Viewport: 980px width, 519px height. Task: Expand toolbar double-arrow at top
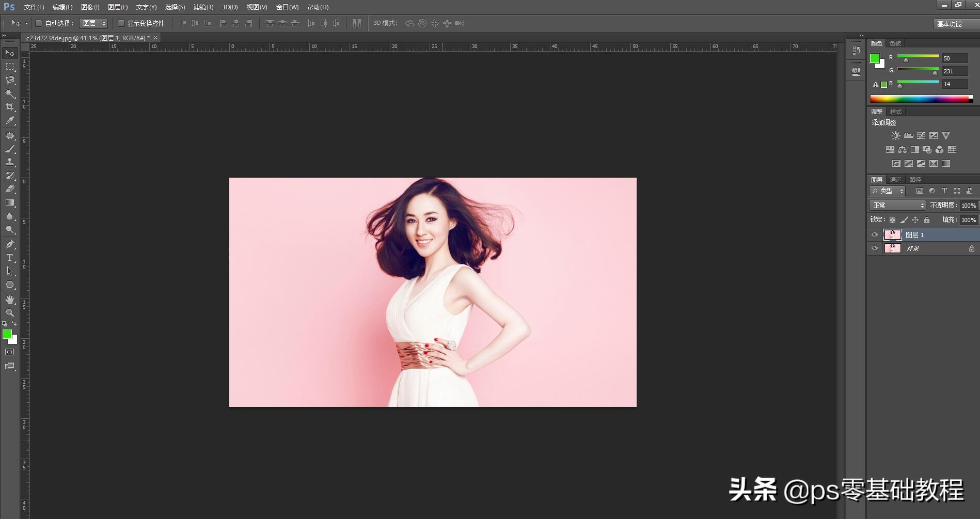pyautogui.click(x=5, y=36)
